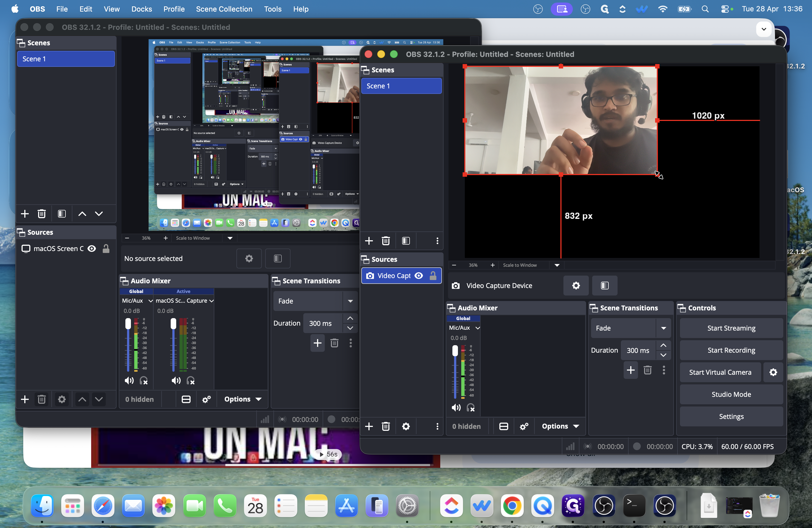Viewport: 812px width, 528px height.
Task: Toggle visibility of macOS Screen Capture source
Action: click(x=91, y=249)
